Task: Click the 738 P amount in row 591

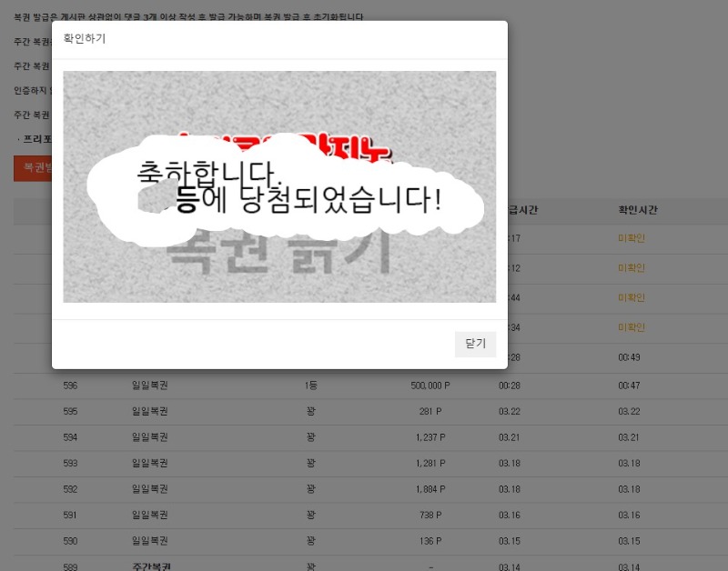Action: [430, 516]
